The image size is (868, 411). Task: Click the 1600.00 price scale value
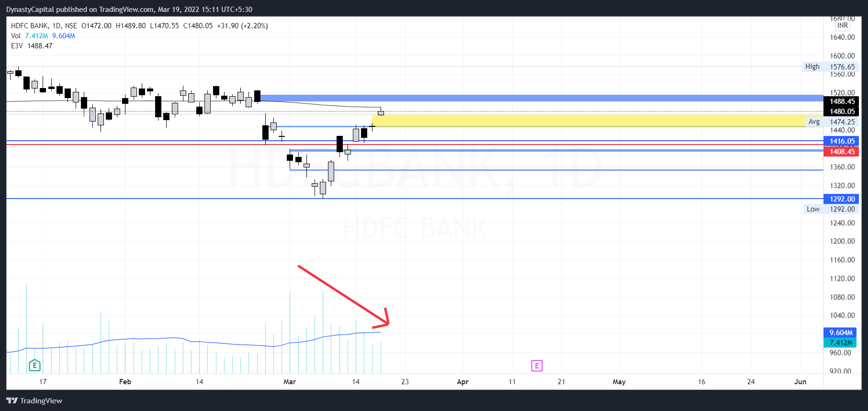(x=842, y=56)
